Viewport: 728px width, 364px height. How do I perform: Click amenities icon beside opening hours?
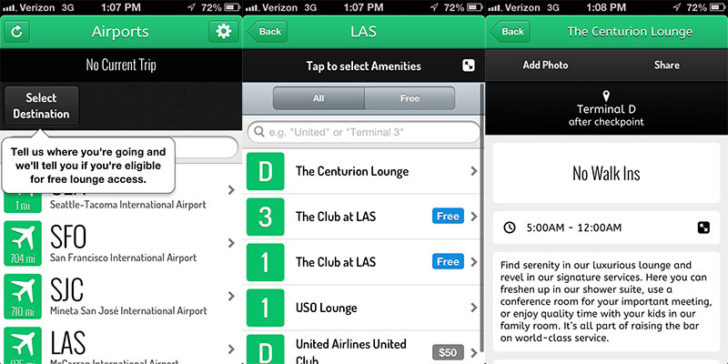tap(703, 228)
